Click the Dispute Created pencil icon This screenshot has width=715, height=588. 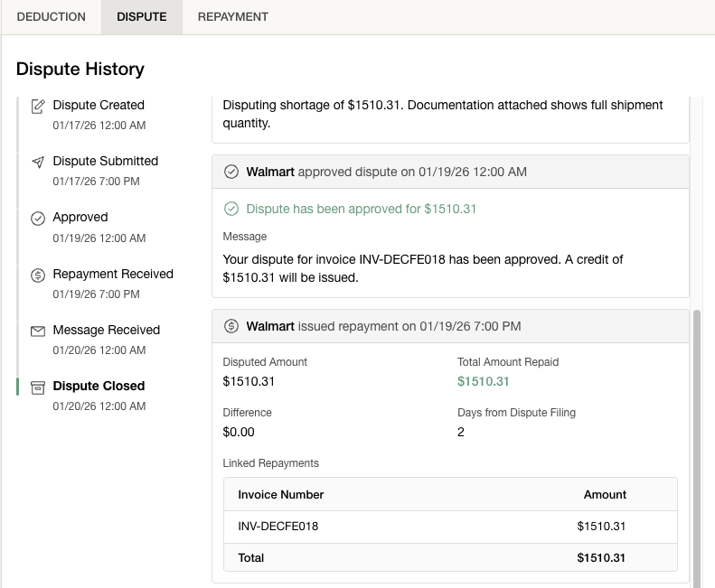(38, 107)
